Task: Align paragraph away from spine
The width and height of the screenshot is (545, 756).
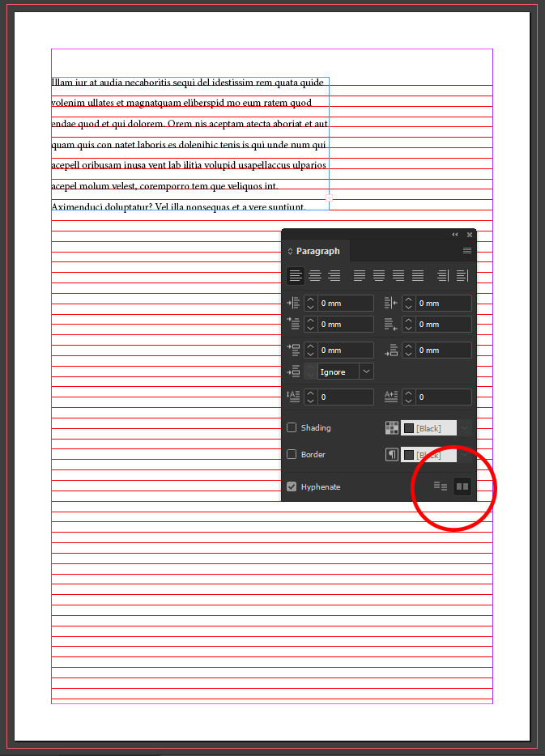Action: 462,276
